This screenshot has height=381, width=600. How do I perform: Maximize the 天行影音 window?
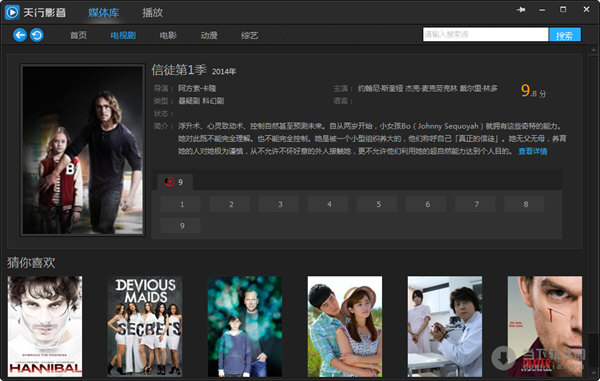tap(563, 9)
